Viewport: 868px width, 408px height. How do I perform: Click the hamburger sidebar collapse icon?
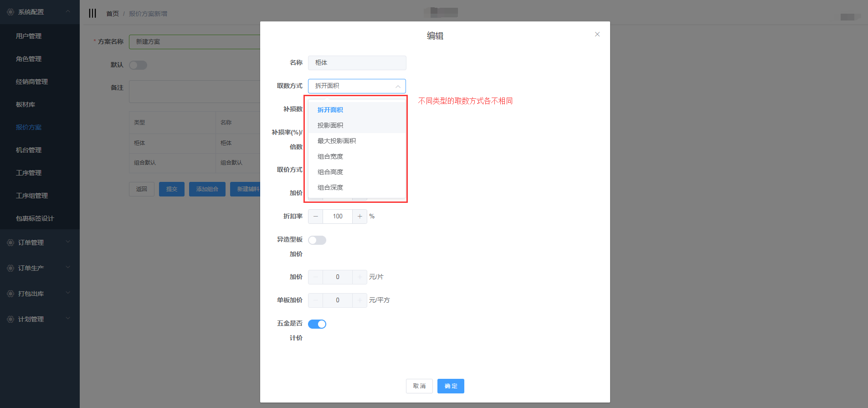(x=92, y=13)
